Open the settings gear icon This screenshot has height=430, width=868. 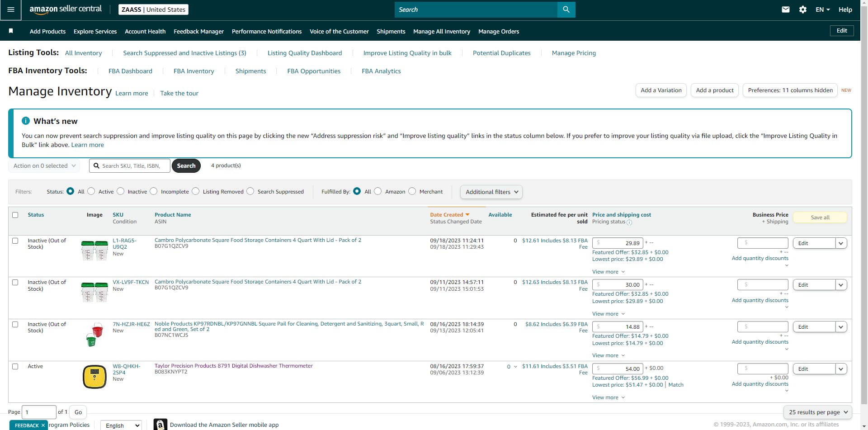803,9
